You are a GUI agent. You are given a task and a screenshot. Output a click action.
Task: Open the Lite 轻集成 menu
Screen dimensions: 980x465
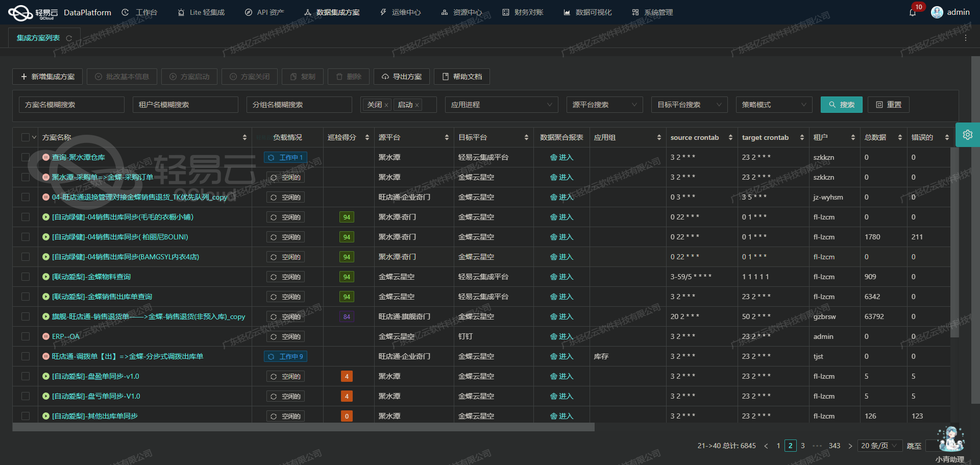[201, 12]
